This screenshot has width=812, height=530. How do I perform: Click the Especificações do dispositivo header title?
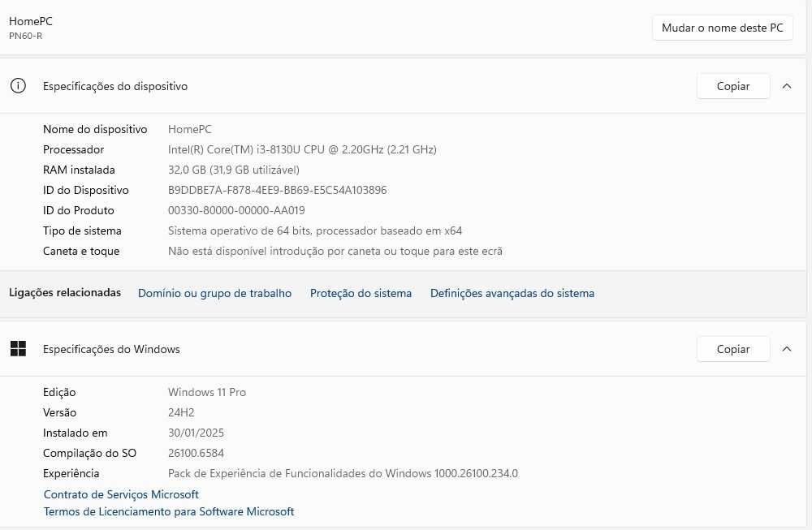(115, 86)
